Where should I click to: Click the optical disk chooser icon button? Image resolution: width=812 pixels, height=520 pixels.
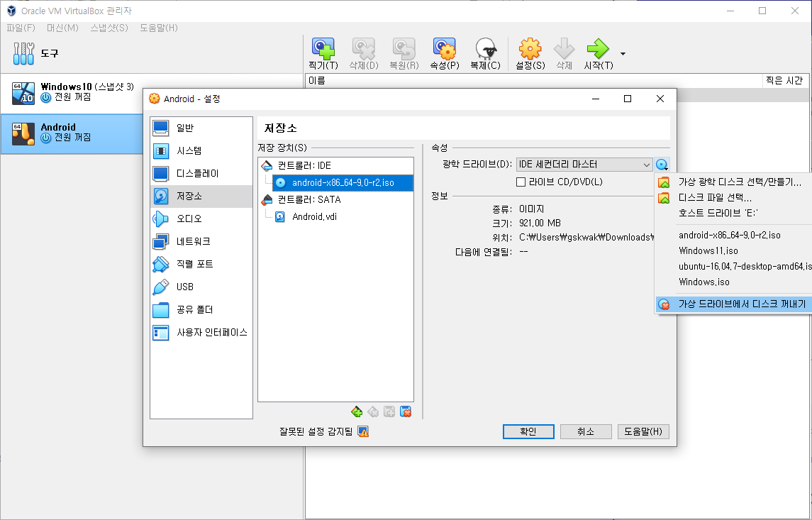[x=662, y=165]
